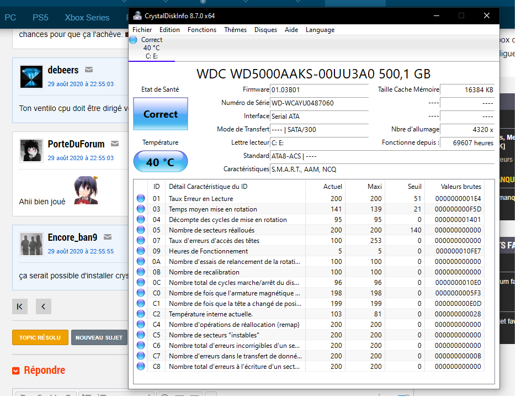Open Encore_ban9 user profile in forum
The height and width of the screenshot is (402, 532).
73,237
